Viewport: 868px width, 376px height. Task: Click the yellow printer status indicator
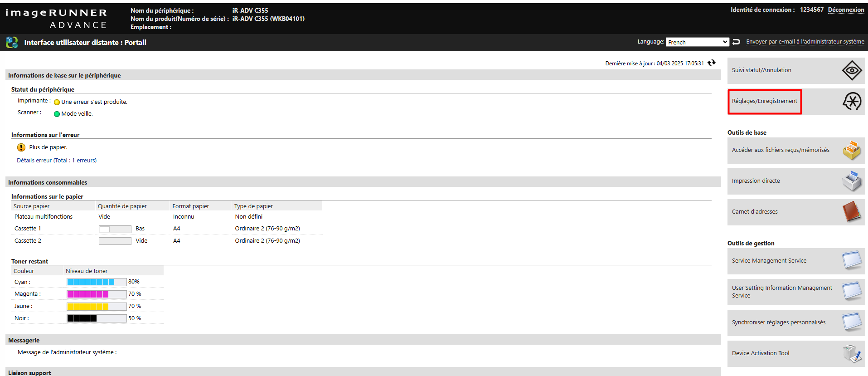point(57,102)
